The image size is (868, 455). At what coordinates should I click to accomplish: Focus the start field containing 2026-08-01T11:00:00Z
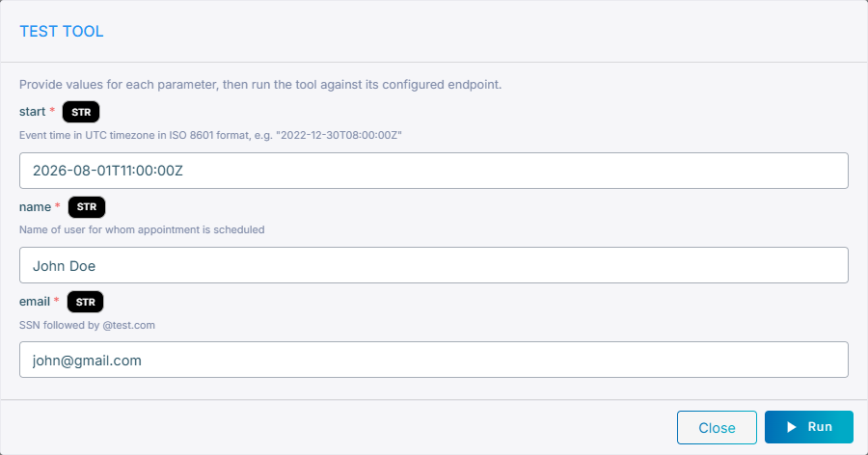point(433,171)
